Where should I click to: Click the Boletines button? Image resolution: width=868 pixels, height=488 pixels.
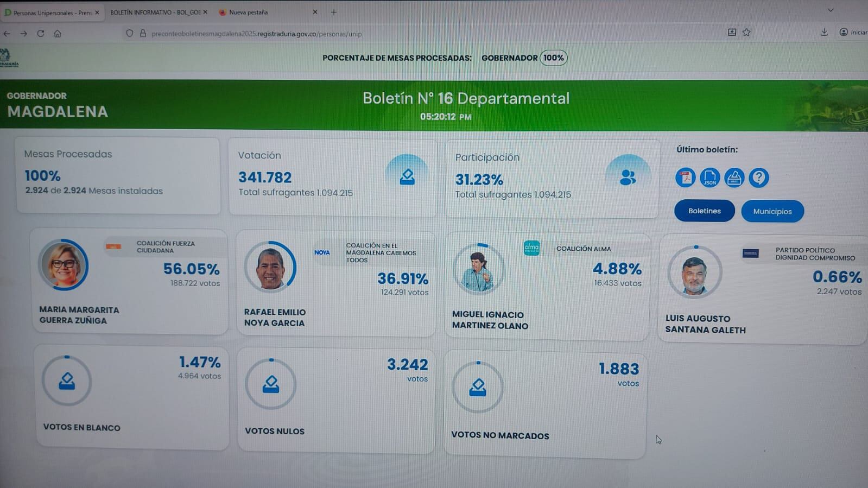[x=704, y=211]
